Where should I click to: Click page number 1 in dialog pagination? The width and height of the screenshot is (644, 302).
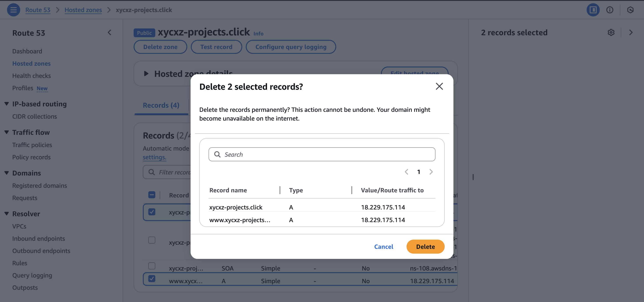(419, 172)
